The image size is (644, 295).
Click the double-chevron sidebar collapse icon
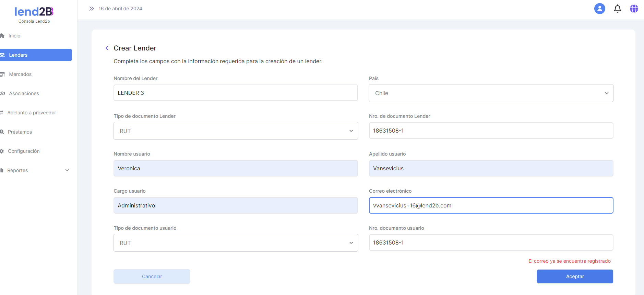[92, 9]
